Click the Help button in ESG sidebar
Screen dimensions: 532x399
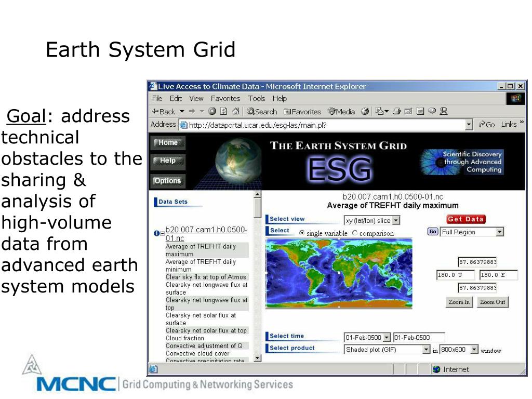pos(168,161)
